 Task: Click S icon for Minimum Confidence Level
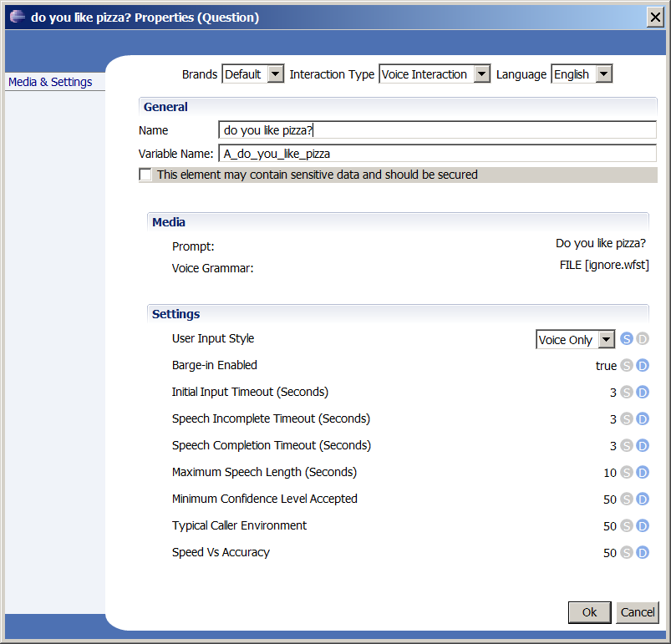[x=627, y=499]
